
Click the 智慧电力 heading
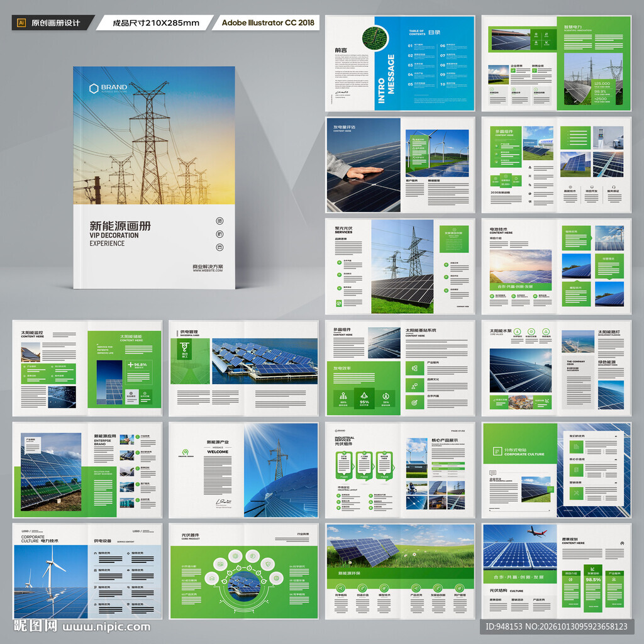click(572, 26)
